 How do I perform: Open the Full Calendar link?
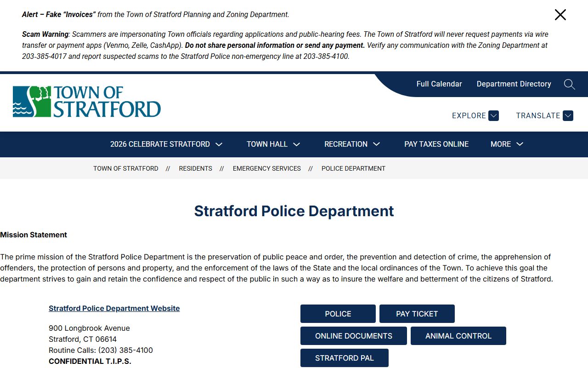tap(439, 84)
